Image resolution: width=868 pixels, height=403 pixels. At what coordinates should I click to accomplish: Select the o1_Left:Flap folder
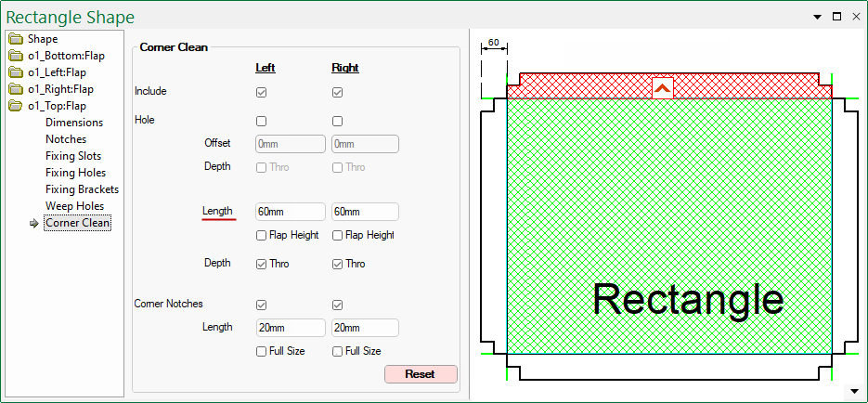coord(57,72)
